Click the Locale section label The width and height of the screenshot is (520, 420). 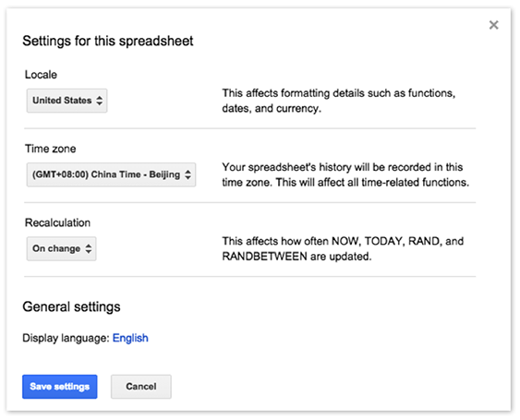tap(41, 75)
